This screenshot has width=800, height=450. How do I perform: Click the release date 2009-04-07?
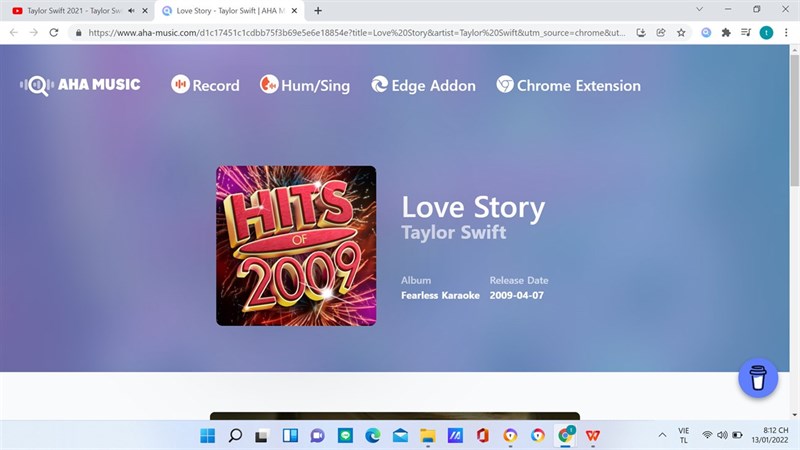[x=516, y=295]
